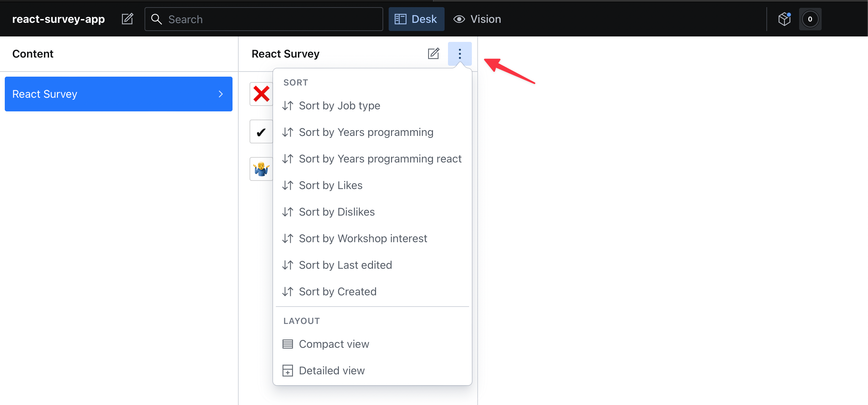Click the checkmark emoji document preview
868x405 pixels.
[x=261, y=131]
